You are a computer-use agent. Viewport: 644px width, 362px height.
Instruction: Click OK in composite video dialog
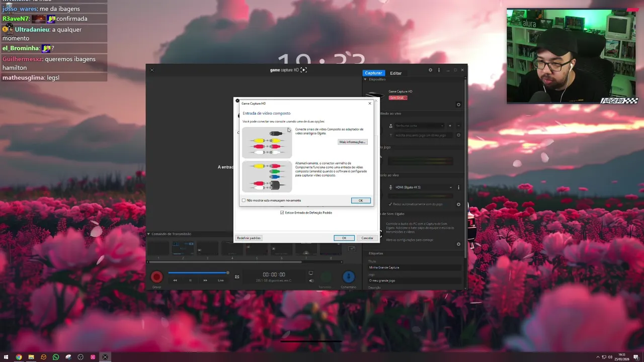click(x=361, y=201)
